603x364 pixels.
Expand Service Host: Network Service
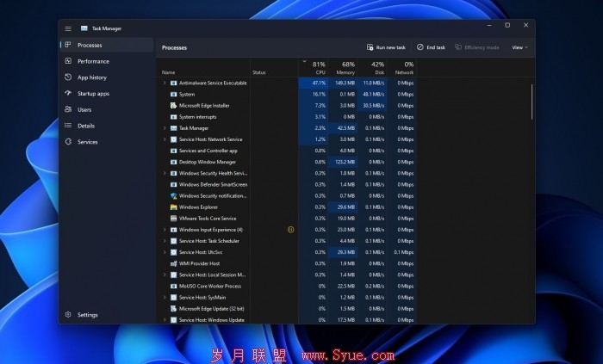point(165,139)
